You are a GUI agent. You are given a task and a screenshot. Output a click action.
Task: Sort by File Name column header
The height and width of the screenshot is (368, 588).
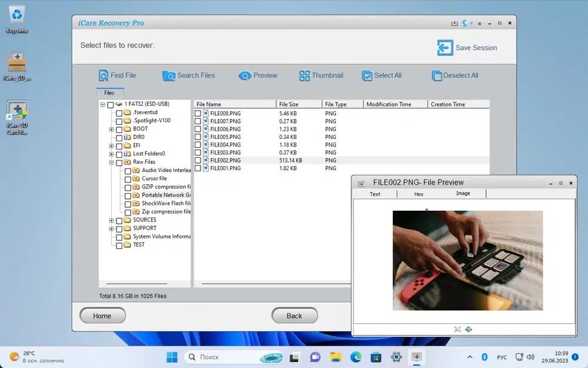click(x=235, y=104)
